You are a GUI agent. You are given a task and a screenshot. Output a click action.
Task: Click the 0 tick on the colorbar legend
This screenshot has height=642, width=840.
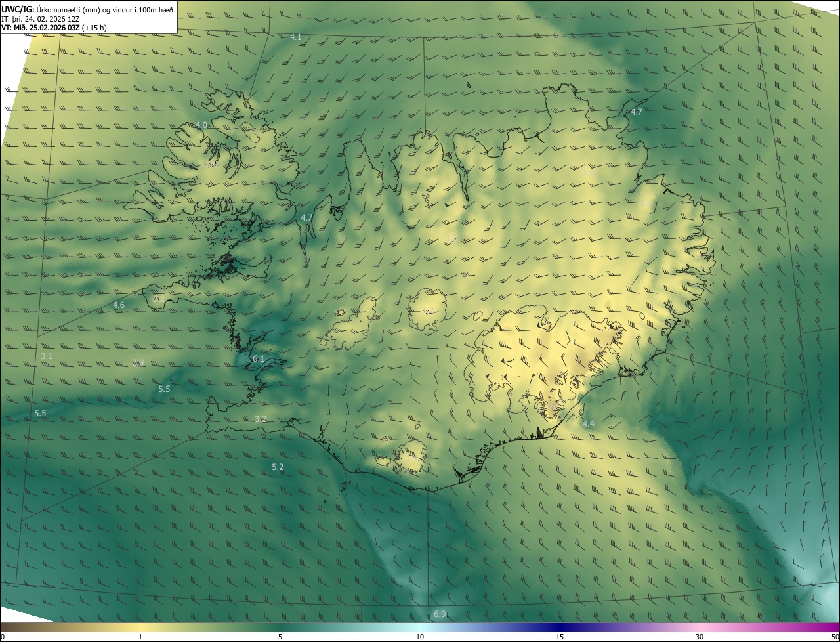point(3,637)
